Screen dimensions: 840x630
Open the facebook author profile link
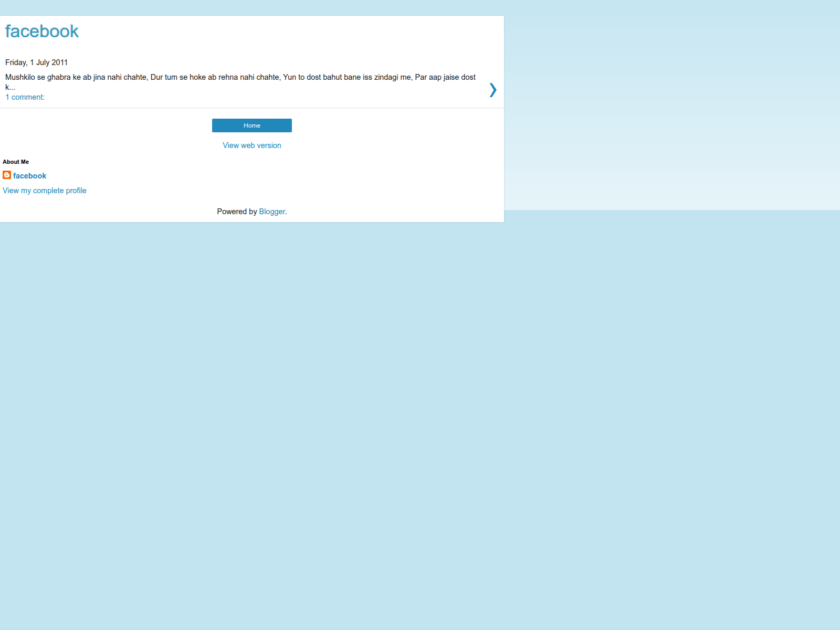(30, 176)
